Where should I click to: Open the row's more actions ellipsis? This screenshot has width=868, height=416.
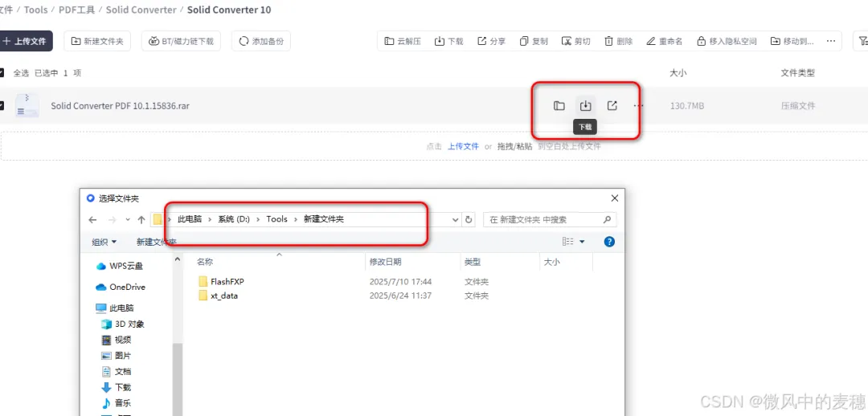click(x=638, y=106)
